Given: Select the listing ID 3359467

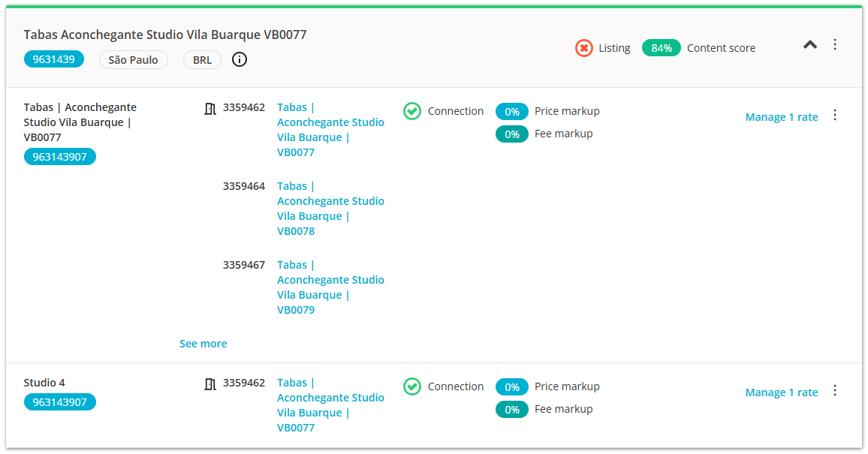Looking at the screenshot, I should 244,266.
